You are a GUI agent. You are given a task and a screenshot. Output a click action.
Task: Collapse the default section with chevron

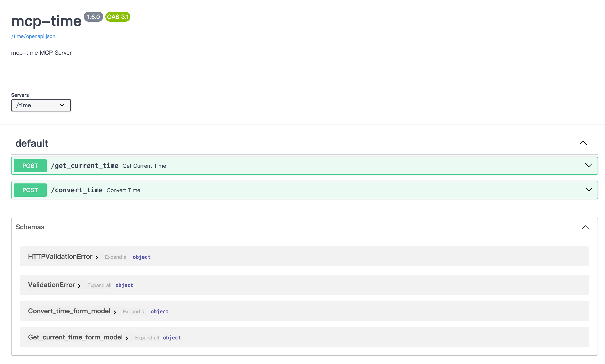click(583, 143)
